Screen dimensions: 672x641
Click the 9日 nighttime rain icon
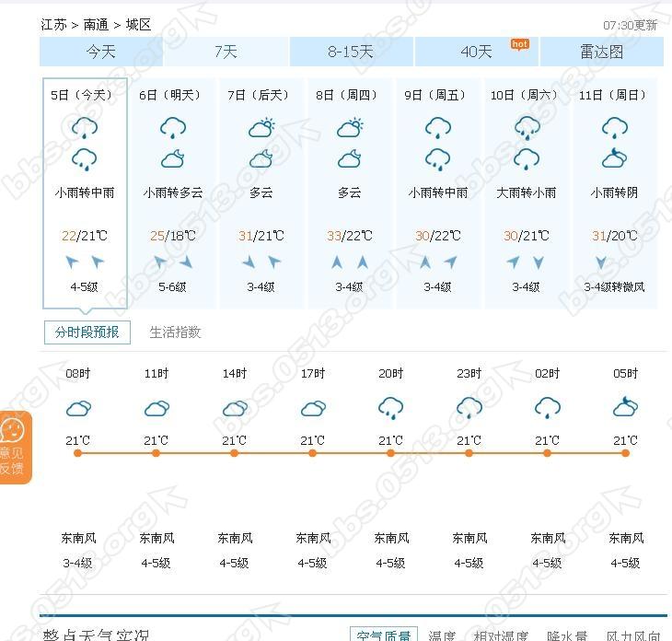point(438,159)
